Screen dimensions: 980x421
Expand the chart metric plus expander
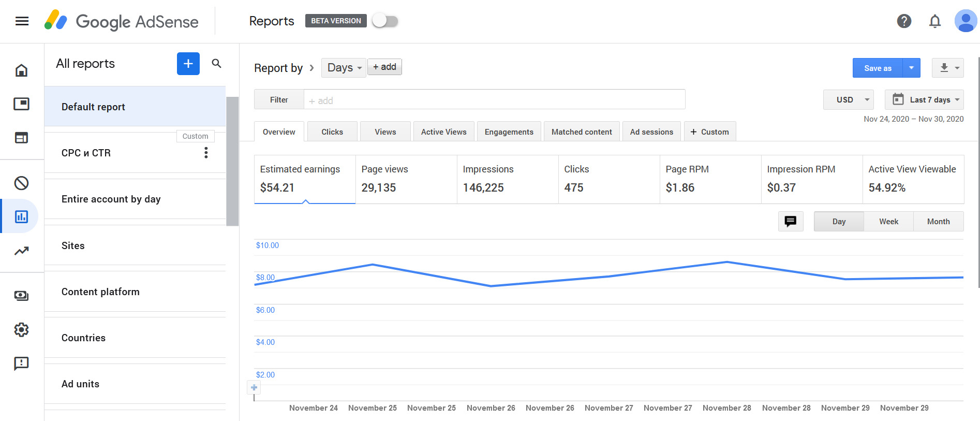click(254, 387)
